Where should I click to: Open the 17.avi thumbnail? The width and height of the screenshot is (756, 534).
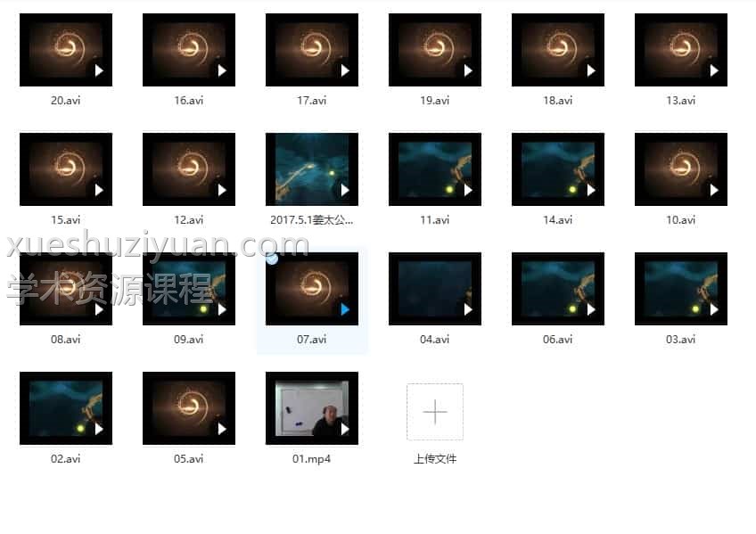tap(311, 50)
